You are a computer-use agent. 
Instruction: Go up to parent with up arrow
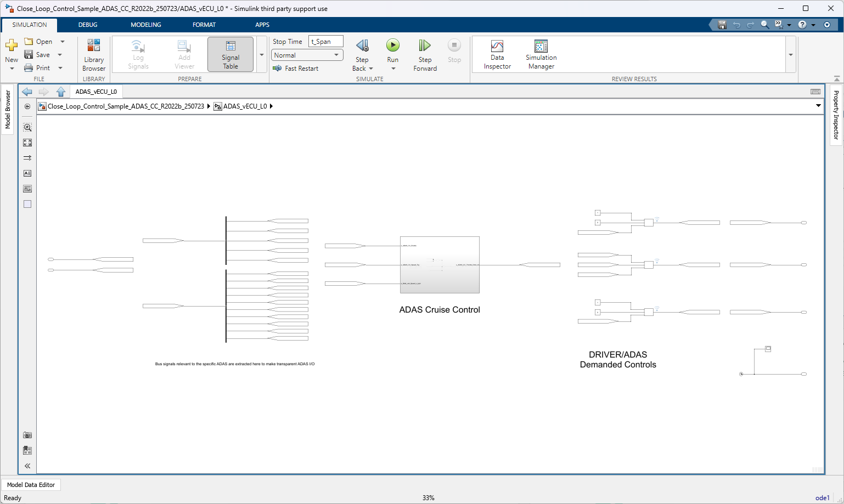(61, 92)
